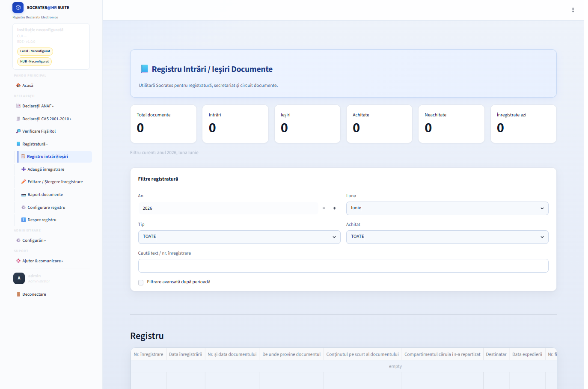Click the Ieșiri stat card
Viewport: 588px width, 389px height.
(308, 124)
